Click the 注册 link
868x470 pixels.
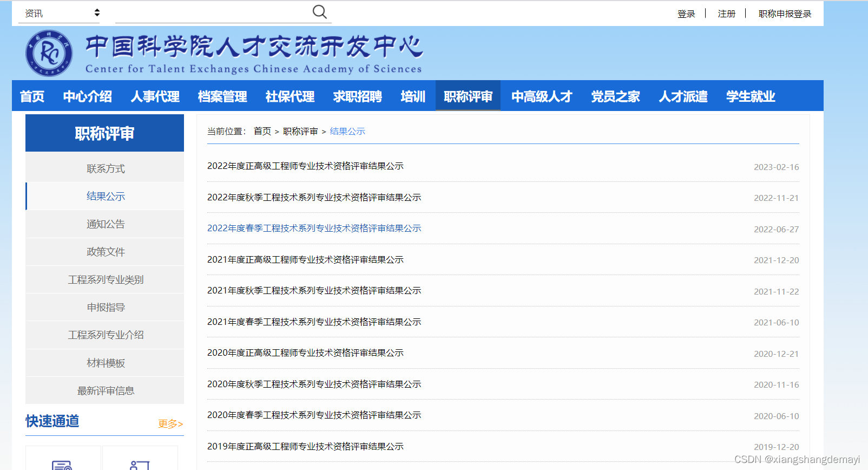(x=726, y=14)
